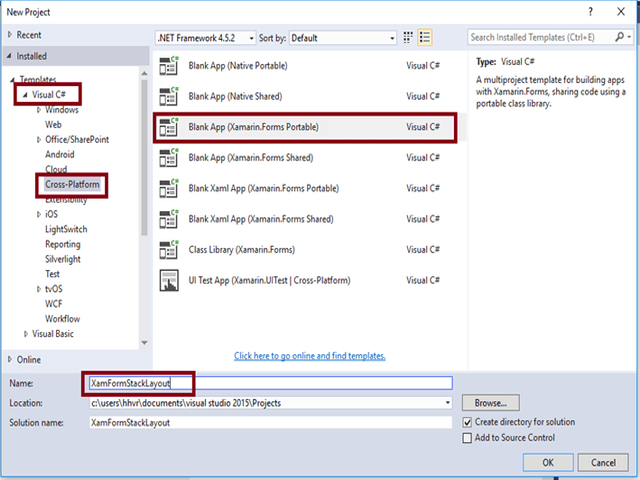Click the Class Library (Xamarin.Forms) template icon
The height and width of the screenshot is (480, 640).
(169, 250)
